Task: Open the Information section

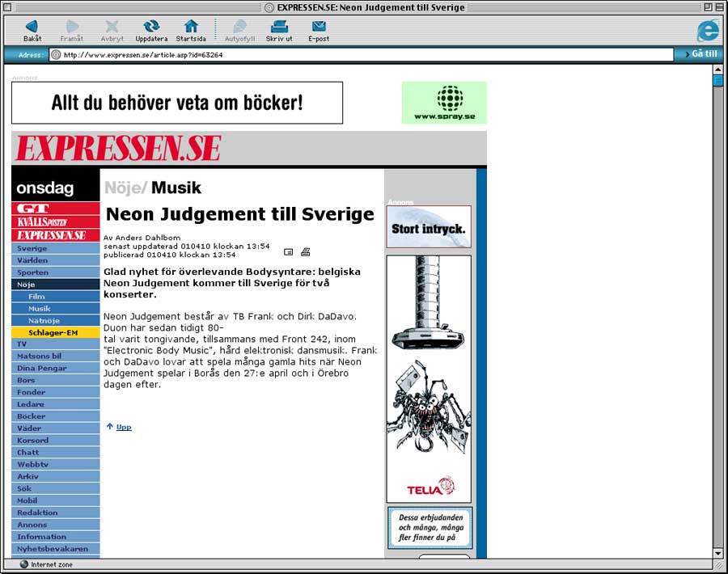Action: (55, 537)
